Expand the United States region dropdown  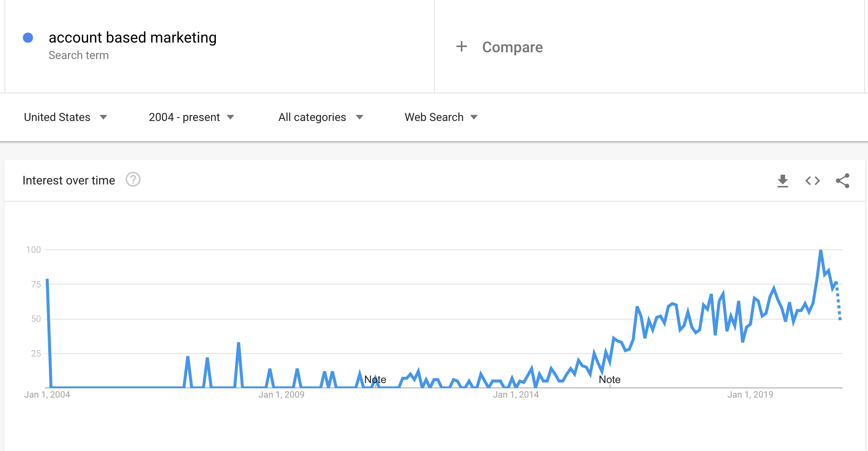point(65,117)
